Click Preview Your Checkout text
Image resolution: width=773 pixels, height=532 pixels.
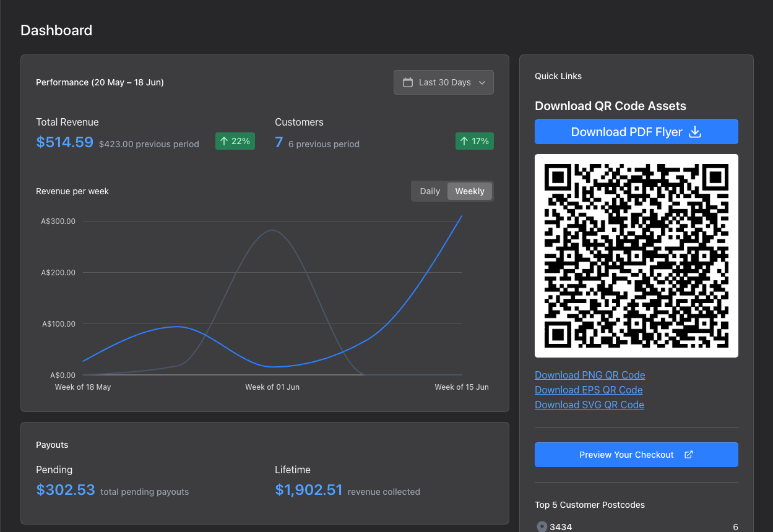tap(626, 455)
